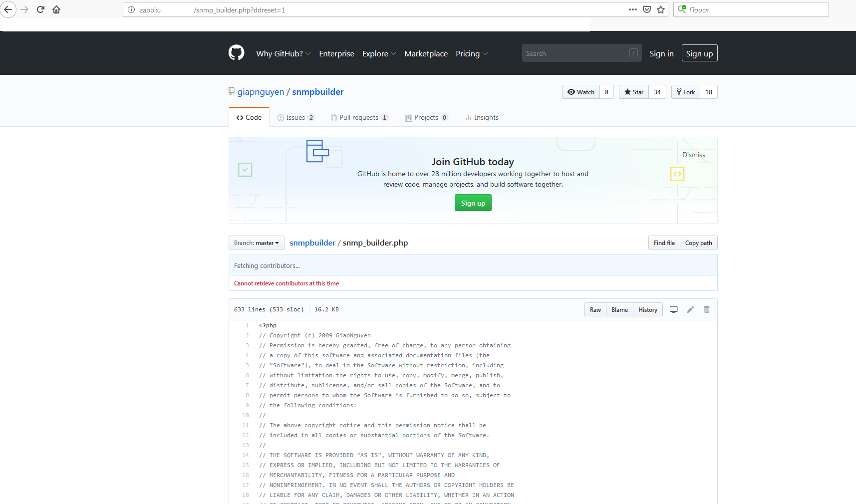Open Marketplace in the top navigation
Viewport: 856px width, 504px height.
click(426, 53)
